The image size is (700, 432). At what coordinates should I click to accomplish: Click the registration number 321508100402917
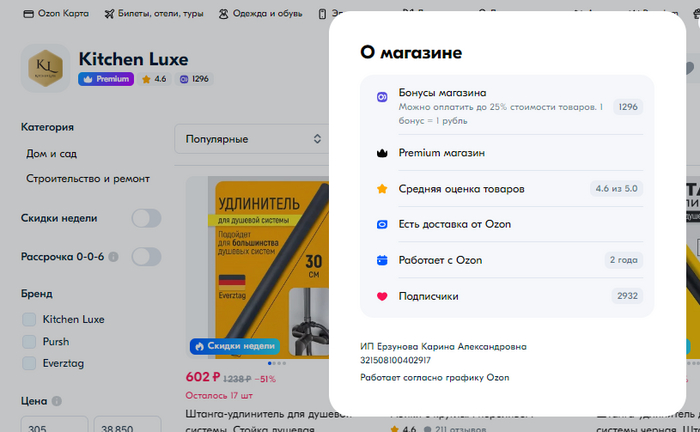396,360
